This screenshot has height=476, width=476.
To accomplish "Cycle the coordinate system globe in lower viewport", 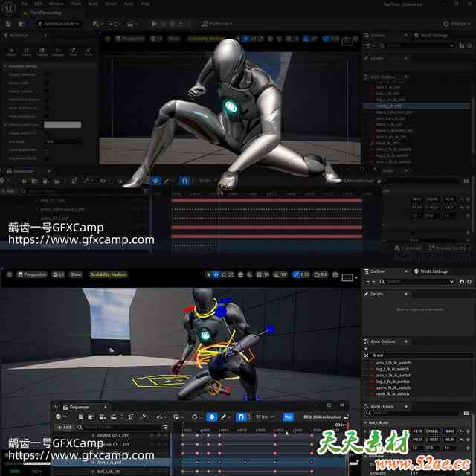I will point(240,274).
